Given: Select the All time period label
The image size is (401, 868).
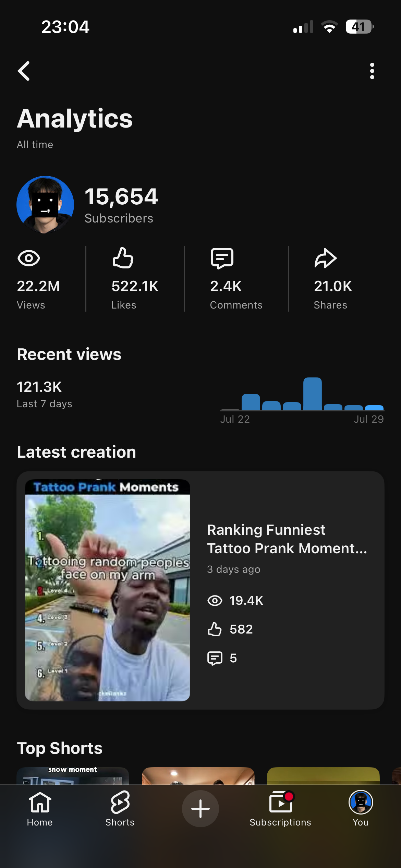Looking at the screenshot, I should coord(35,145).
